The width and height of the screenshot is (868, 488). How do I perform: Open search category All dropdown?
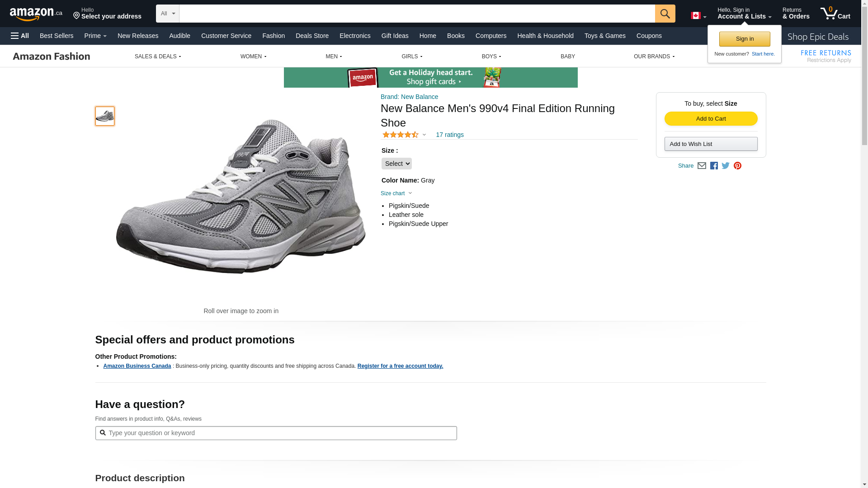click(168, 14)
